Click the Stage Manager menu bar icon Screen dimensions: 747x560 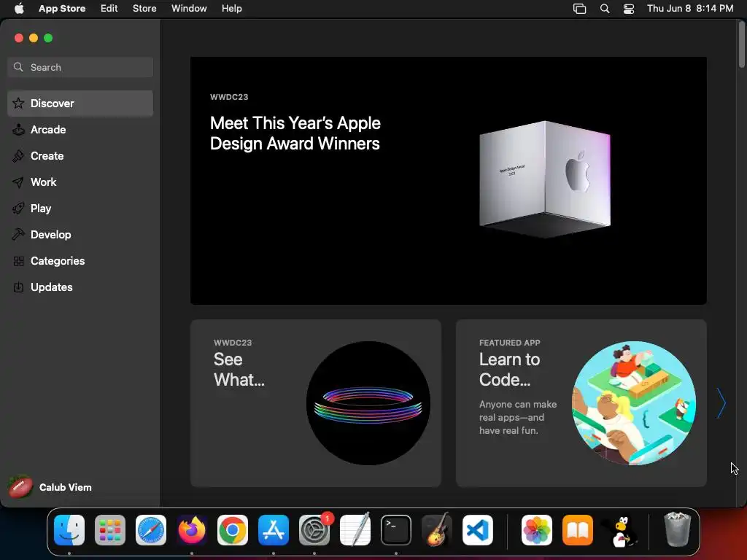(579, 9)
